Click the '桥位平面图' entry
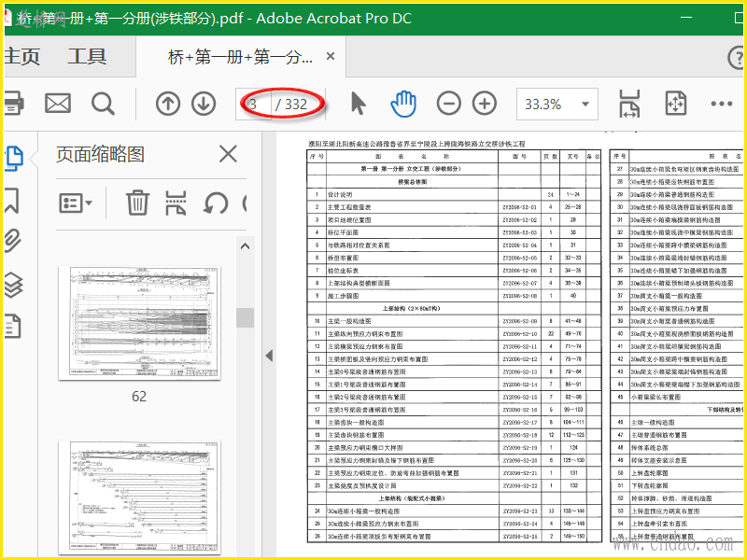This screenshot has width=747, height=560. tap(343, 232)
